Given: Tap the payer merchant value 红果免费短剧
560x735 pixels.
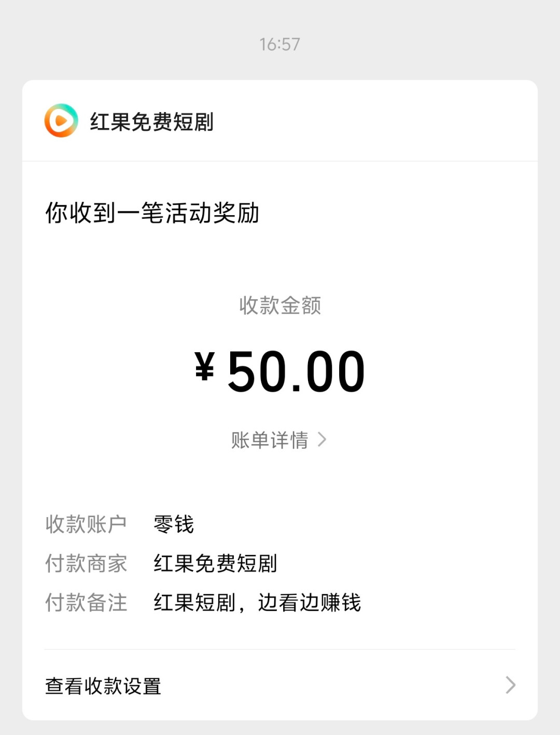Looking at the screenshot, I should click(215, 563).
